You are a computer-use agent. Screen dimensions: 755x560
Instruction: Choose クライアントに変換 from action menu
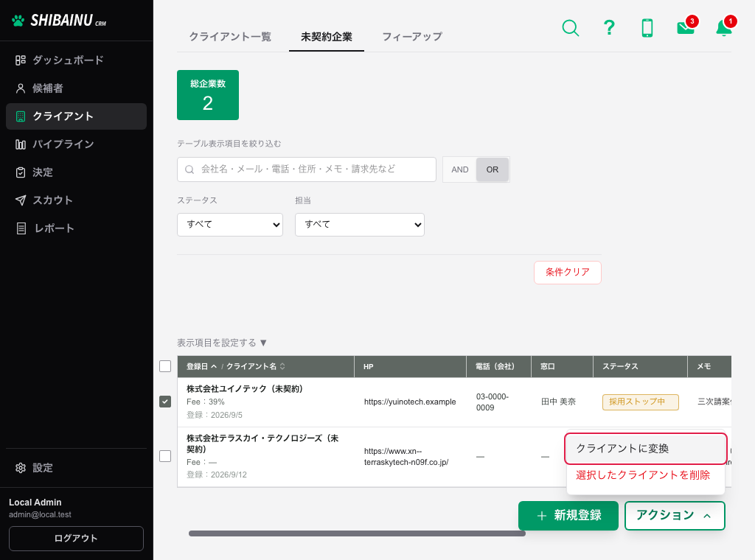click(646, 449)
